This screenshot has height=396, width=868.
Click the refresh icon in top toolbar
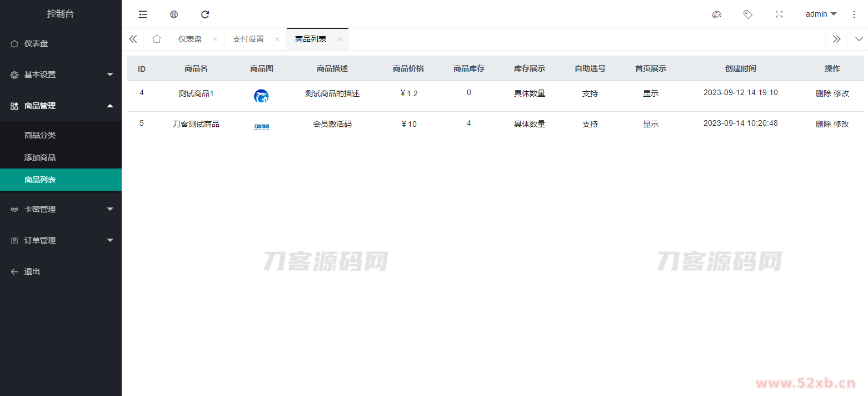point(205,14)
